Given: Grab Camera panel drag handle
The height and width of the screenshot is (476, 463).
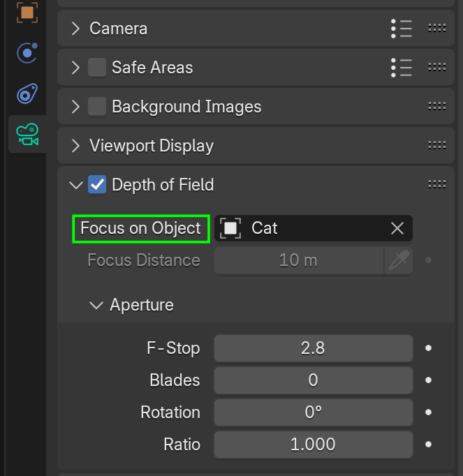Looking at the screenshot, I should pyautogui.click(x=437, y=28).
